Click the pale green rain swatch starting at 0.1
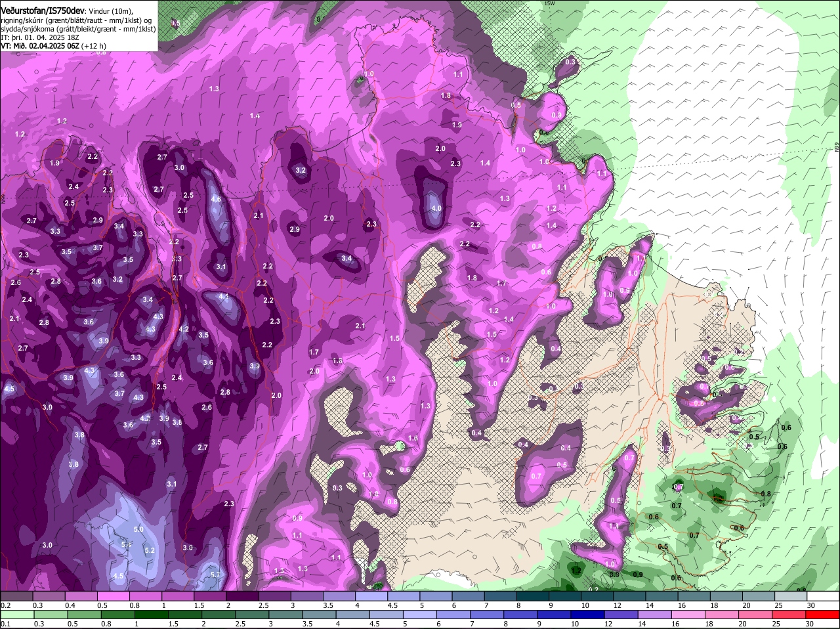This screenshot has height=629, width=840. 16,615
